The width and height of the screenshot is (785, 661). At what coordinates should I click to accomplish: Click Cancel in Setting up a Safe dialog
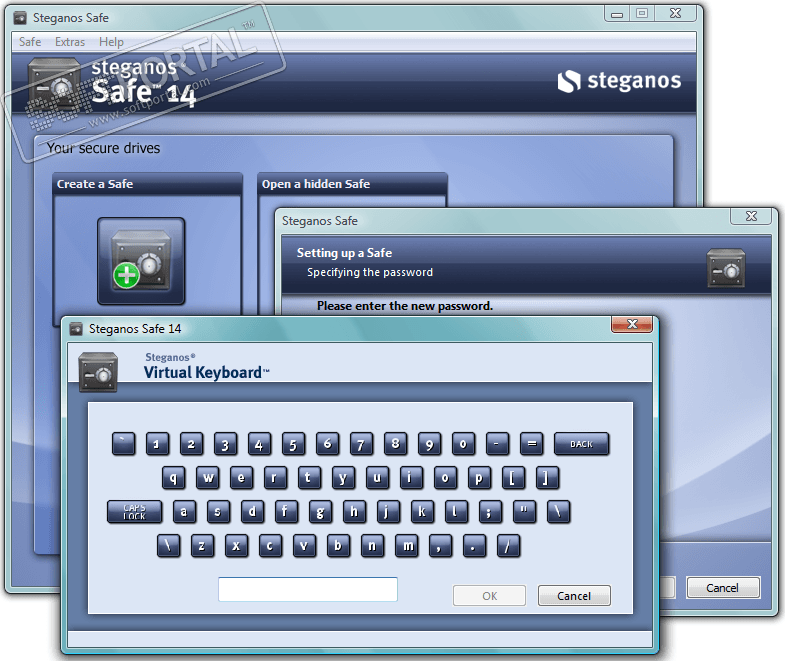click(723, 588)
